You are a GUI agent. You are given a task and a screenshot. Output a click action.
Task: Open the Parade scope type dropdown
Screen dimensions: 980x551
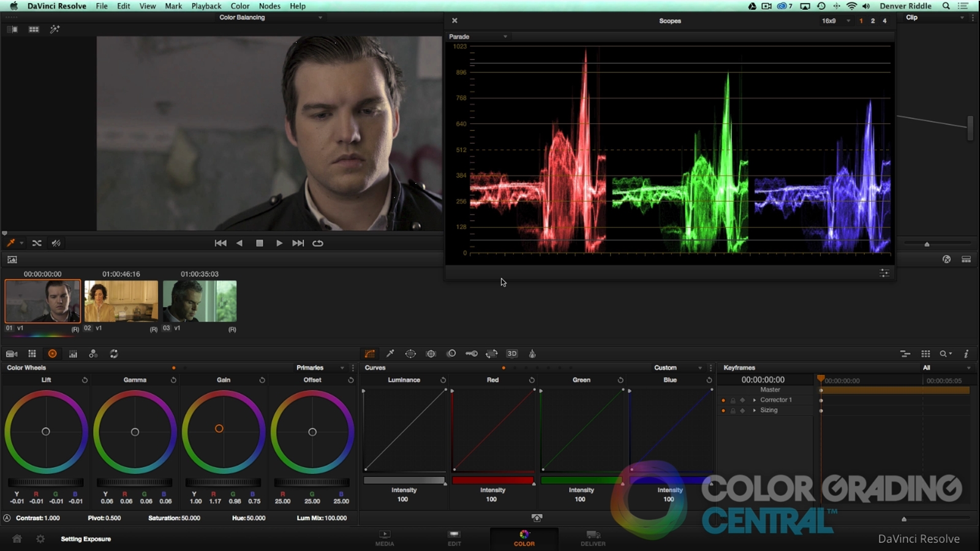[478, 37]
